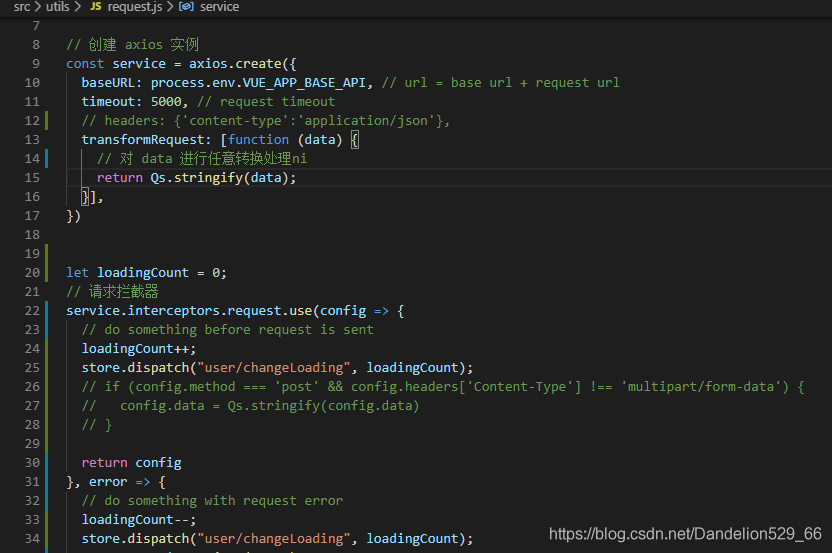This screenshot has height=553, width=832.
Task: Click line number 22 in the gutter
Action: point(32,311)
